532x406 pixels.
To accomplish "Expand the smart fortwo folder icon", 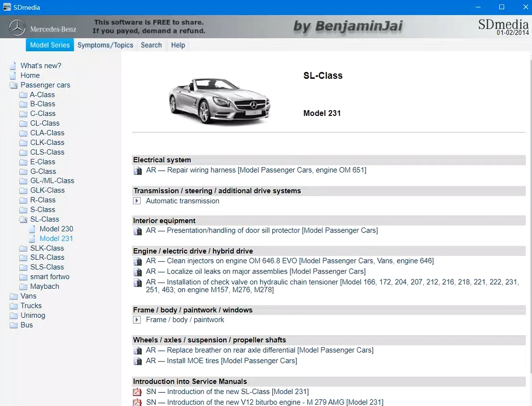I will point(23,277).
